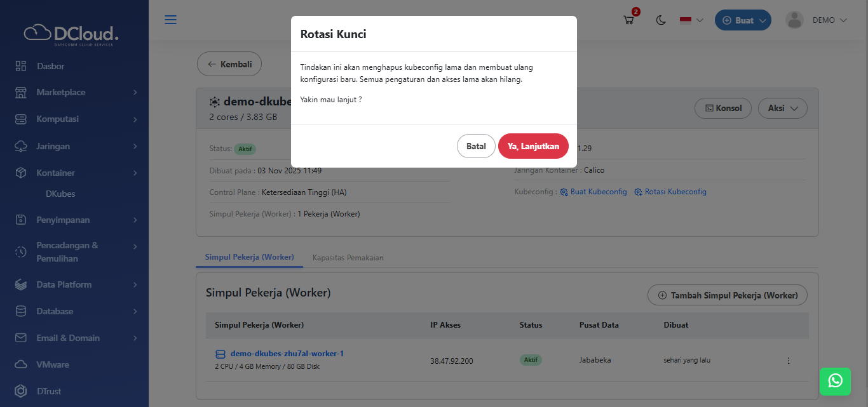Confirm with Ya, Lanjutkan button
This screenshot has width=868, height=407.
click(x=533, y=146)
